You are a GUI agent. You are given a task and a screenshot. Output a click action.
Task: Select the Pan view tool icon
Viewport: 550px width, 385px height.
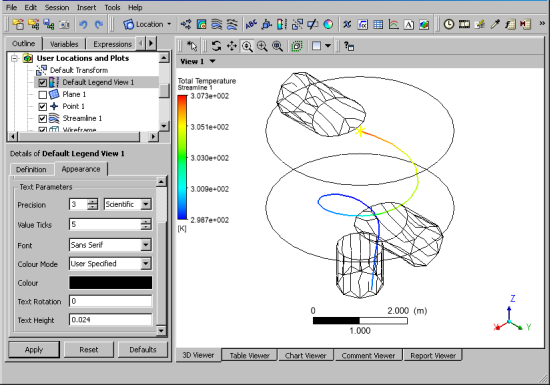tap(232, 46)
